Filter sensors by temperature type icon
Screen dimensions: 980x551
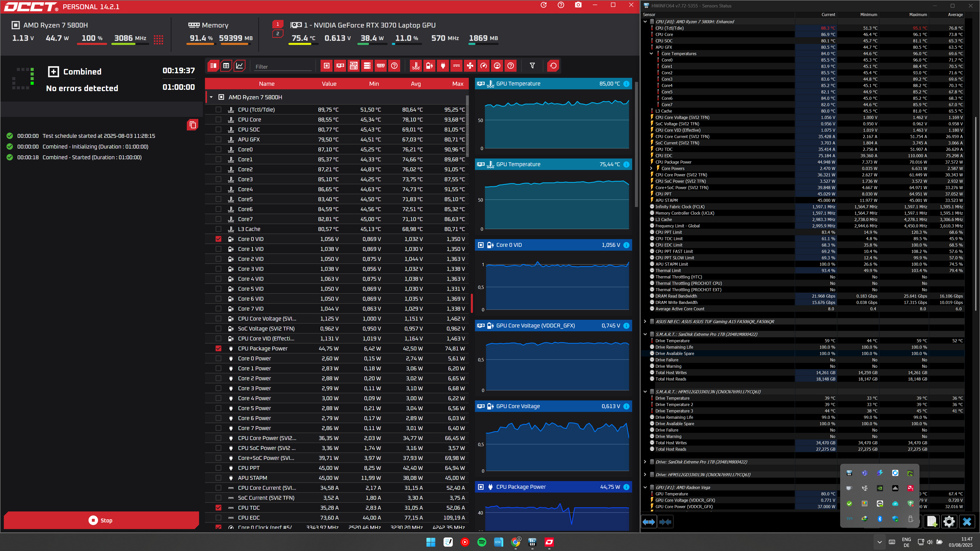tap(416, 66)
